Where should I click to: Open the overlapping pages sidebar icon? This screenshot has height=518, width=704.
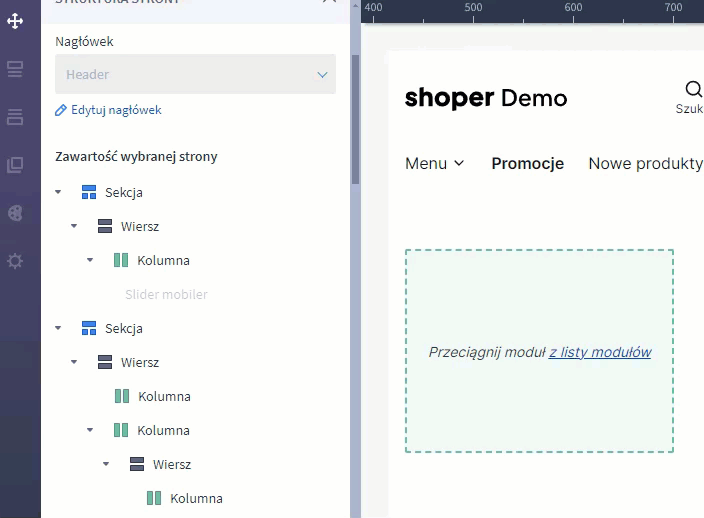point(15,165)
